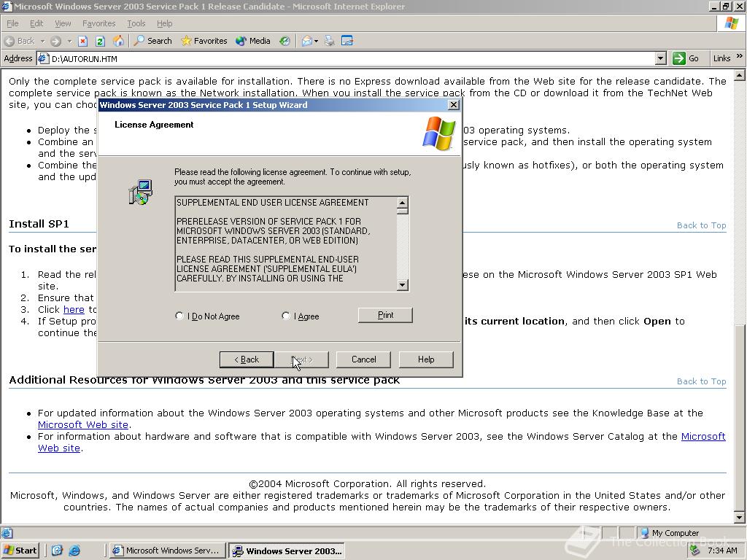Launch Internet Explorer from quick launch

pos(74,551)
